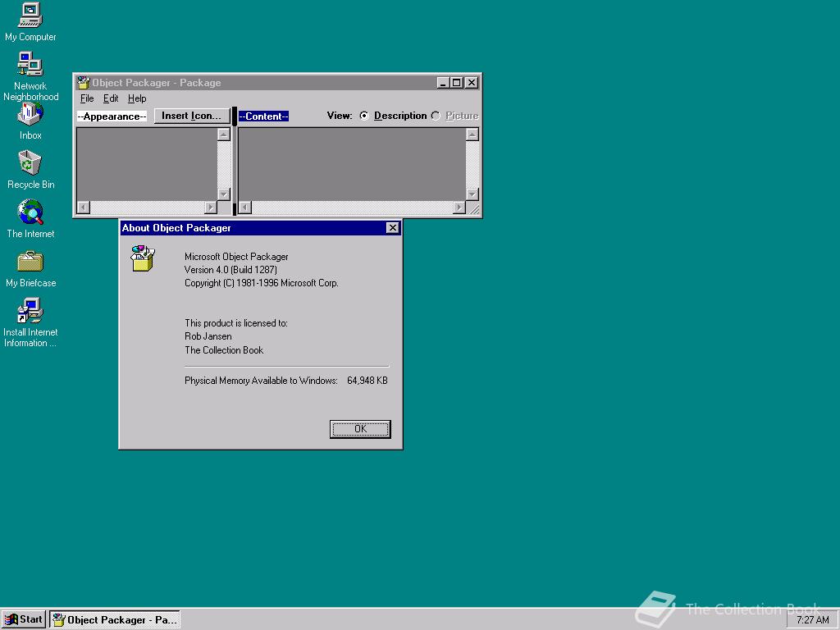Click the Object Packager title bar icon

pyautogui.click(x=83, y=83)
